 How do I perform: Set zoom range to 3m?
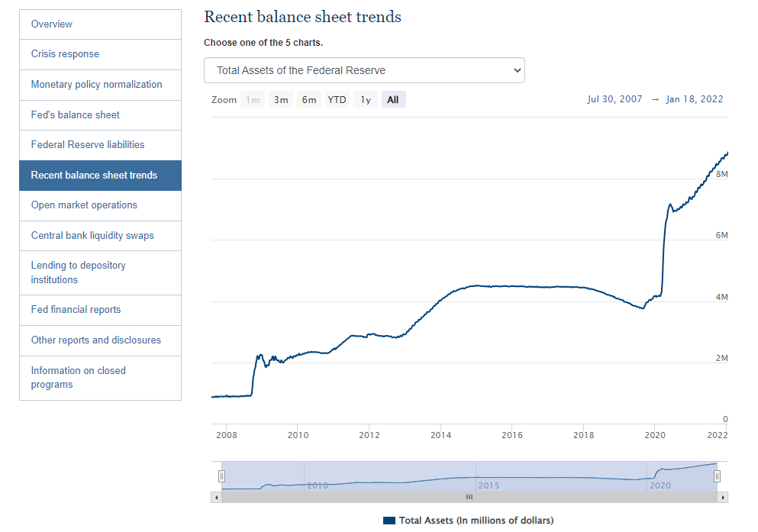(x=281, y=100)
